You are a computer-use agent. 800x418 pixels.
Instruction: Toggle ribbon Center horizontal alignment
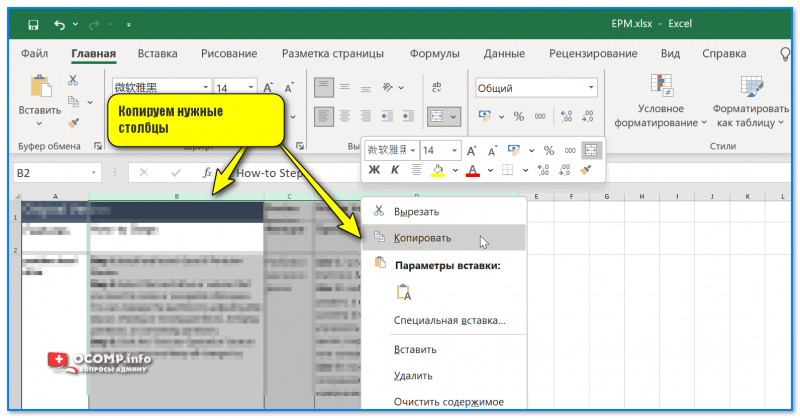click(345, 116)
